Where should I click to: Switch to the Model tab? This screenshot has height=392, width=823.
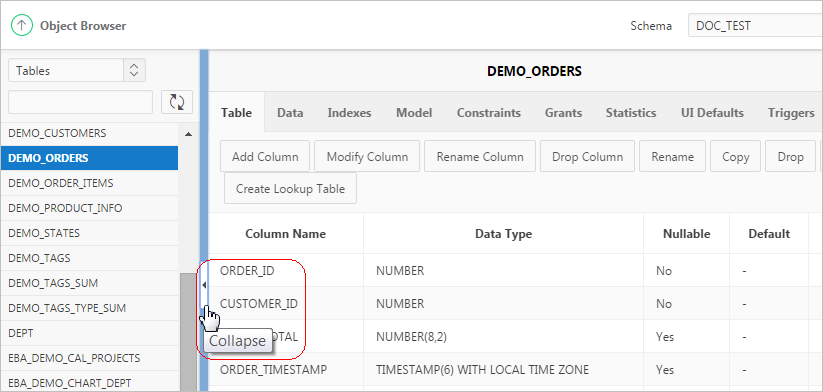(414, 113)
